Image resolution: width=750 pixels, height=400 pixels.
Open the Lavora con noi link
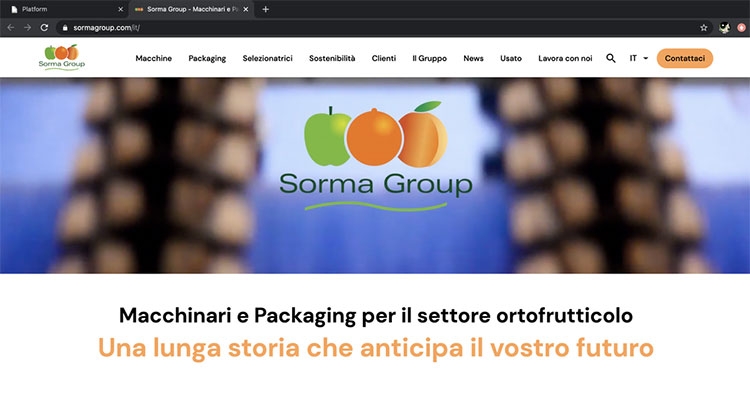coord(565,58)
